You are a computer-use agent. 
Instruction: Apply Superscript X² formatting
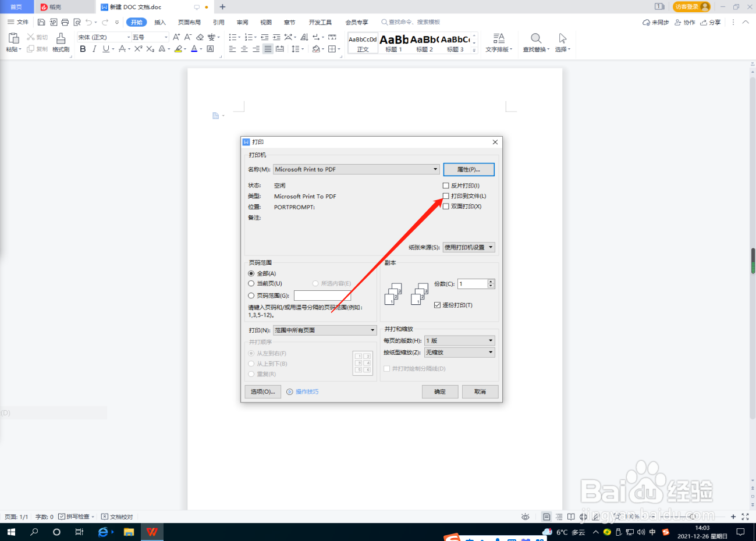pyautogui.click(x=138, y=49)
